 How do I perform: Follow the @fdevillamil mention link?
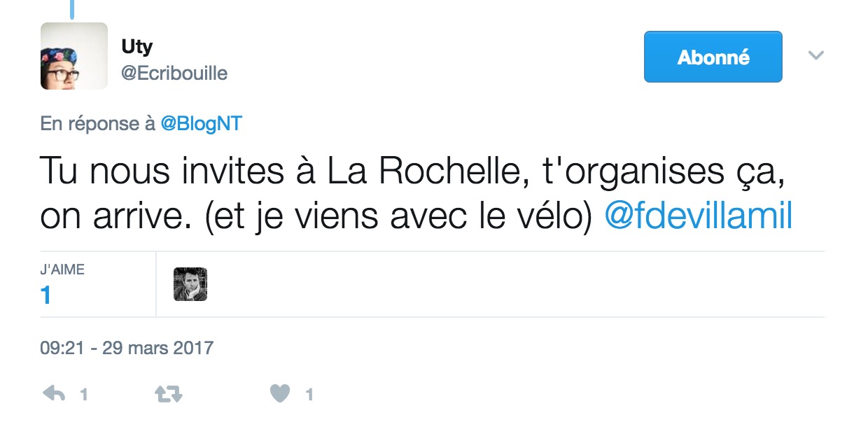(x=698, y=217)
